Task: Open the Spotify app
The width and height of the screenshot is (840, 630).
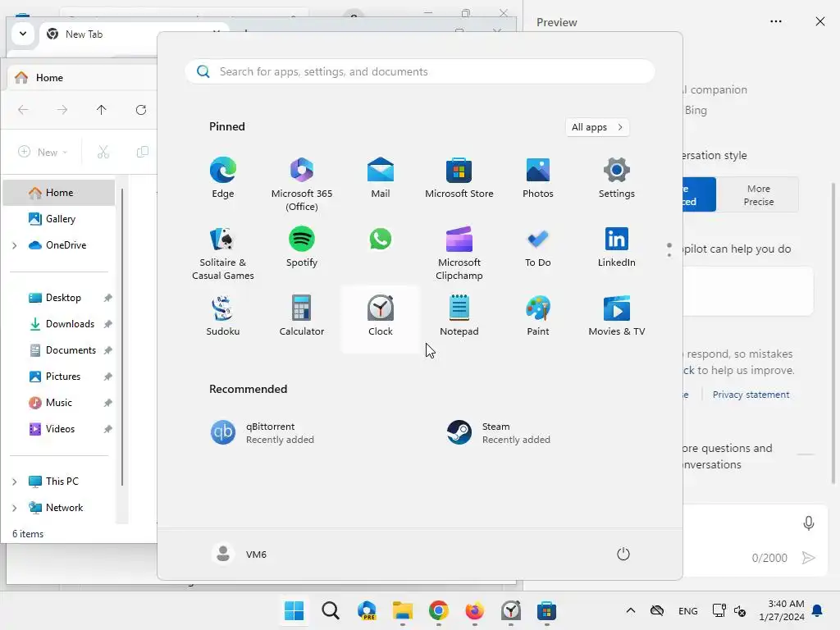Action: 302,247
